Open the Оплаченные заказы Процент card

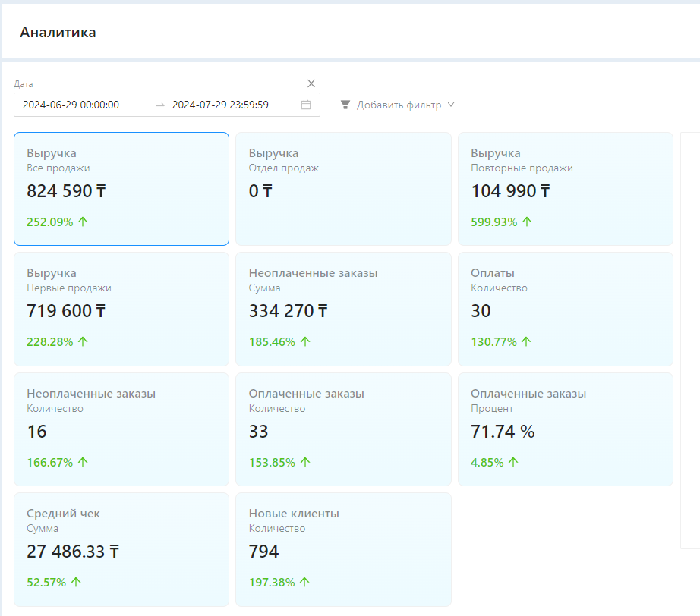pyautogui.click(x=565, y=429)
